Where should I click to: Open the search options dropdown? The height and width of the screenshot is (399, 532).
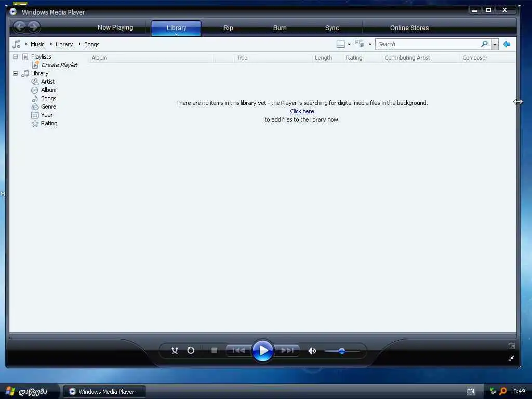click(495, 45)
